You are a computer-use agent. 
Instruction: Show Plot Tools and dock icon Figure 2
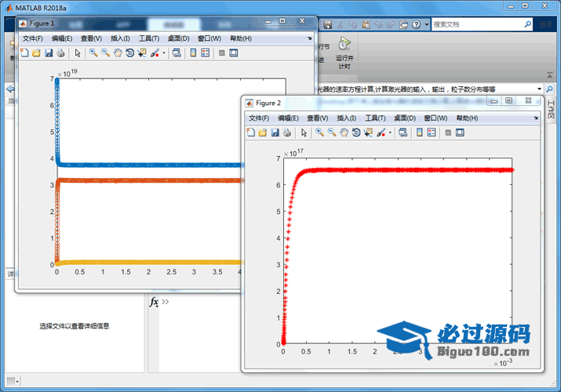460,133
